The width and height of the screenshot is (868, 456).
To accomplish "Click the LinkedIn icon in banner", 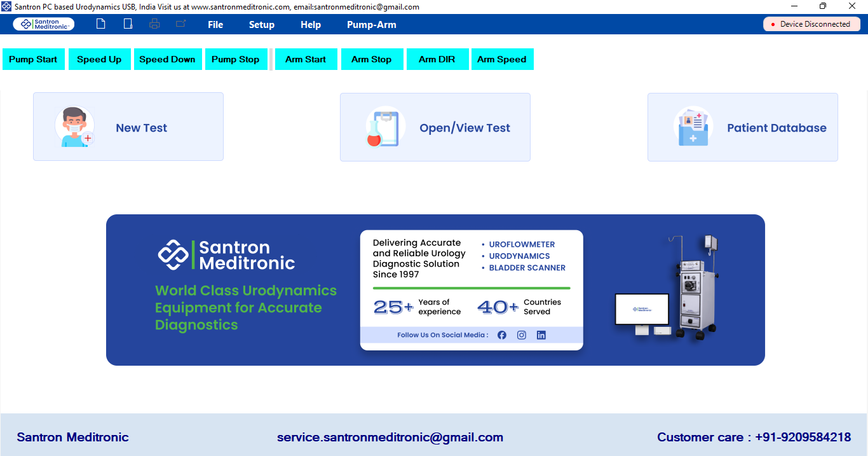I will click(541, 335).
